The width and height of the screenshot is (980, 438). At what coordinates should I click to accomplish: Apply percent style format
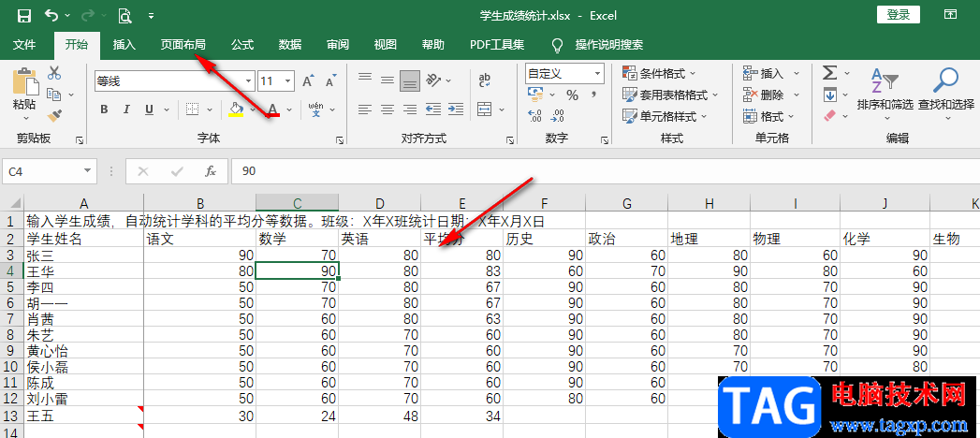[573, 95]
